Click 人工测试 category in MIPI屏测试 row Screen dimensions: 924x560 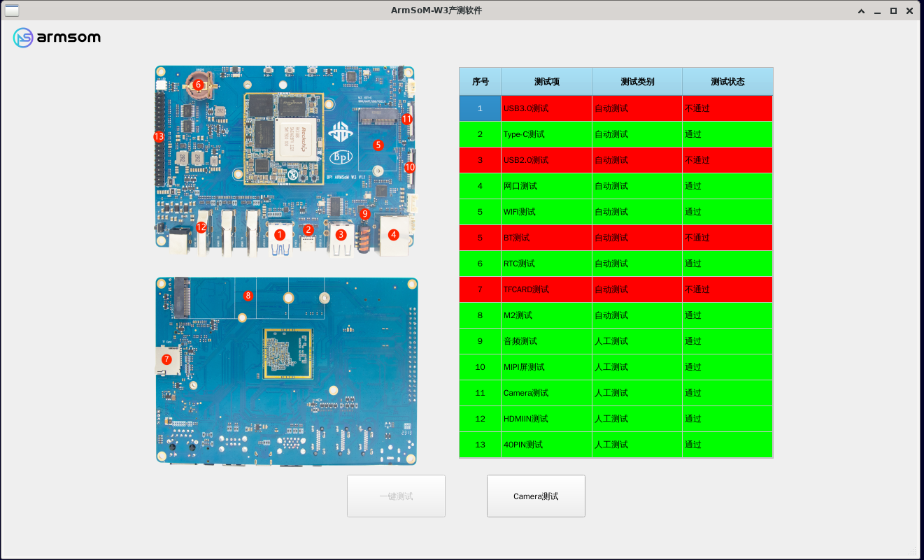pyautogui.click(x=637, y=367)
